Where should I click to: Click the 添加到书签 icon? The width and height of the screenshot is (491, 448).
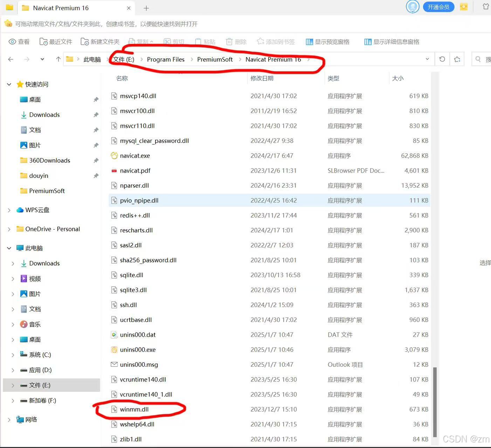click(x=260, y=41)
